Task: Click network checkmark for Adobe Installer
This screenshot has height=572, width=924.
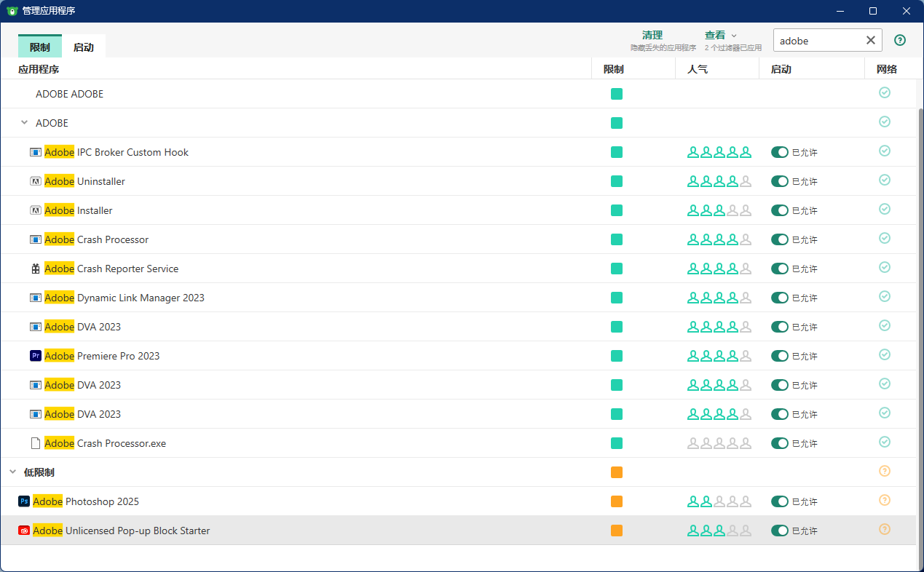Action: pos(885,210)
